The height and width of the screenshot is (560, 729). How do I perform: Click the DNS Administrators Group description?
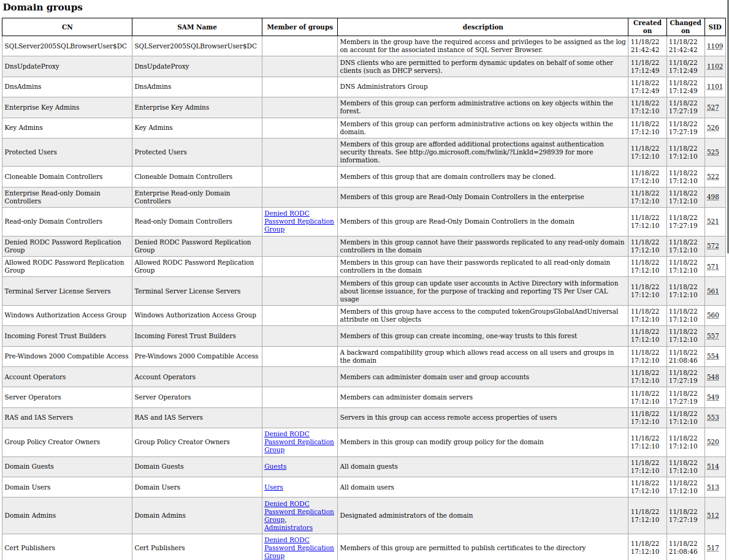pos(384,87)
